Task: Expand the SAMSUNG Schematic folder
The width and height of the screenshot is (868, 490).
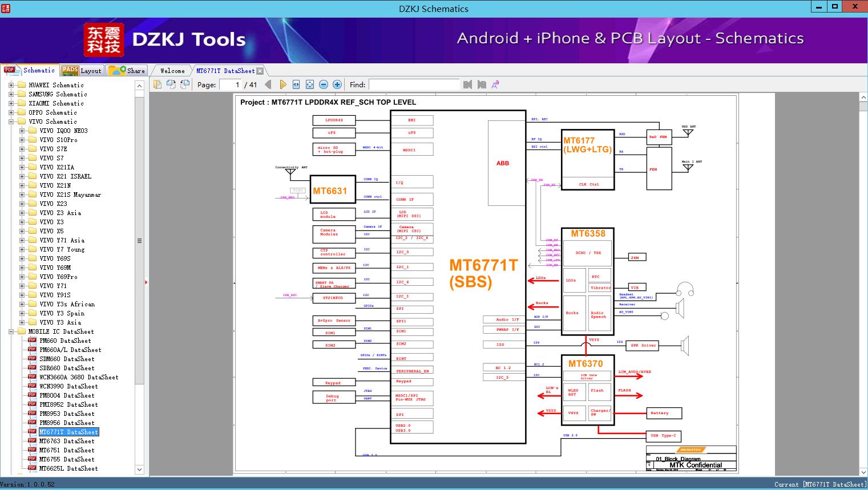Action: (11, 94)
